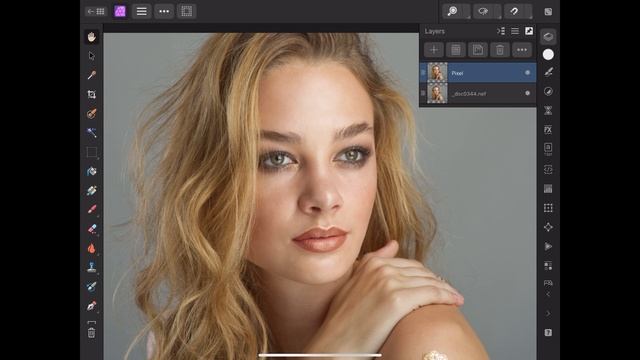Select the Selection Brush tool

pyautogui.click(x=91, y=113)
